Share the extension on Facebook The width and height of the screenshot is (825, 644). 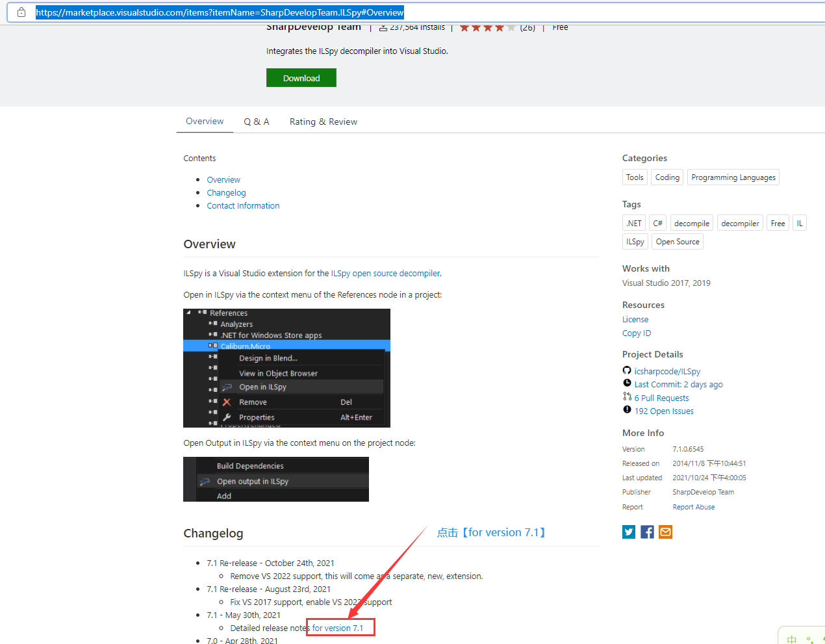(x=647, y=532)
